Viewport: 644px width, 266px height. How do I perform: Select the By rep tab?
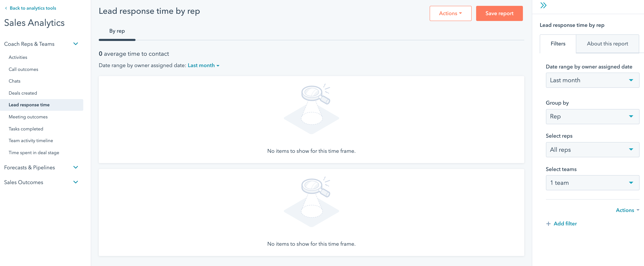click(x=117, y=31)
